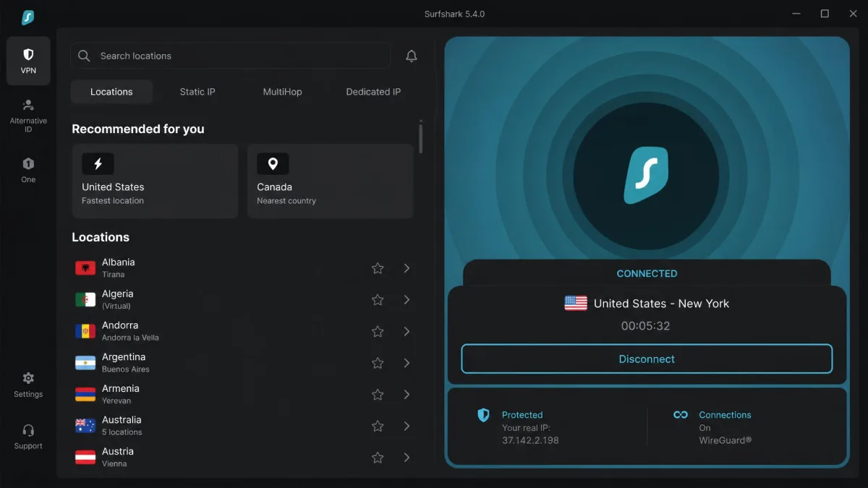
Task: Click the 00:05:32 connection timer
Action: pyautogui.click(x=646, y=326)
